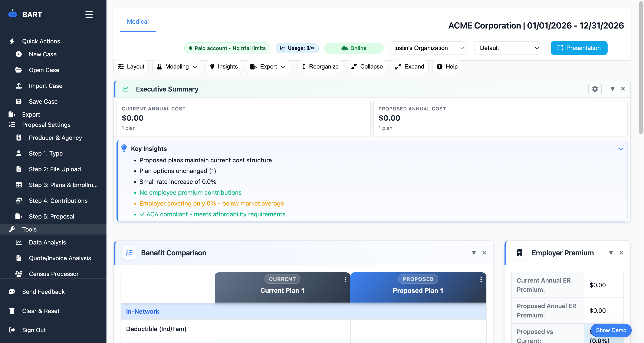Screen dimensions: 644x343
Task: Open the justin's Organization selector
Action: [x=427, y=48]
